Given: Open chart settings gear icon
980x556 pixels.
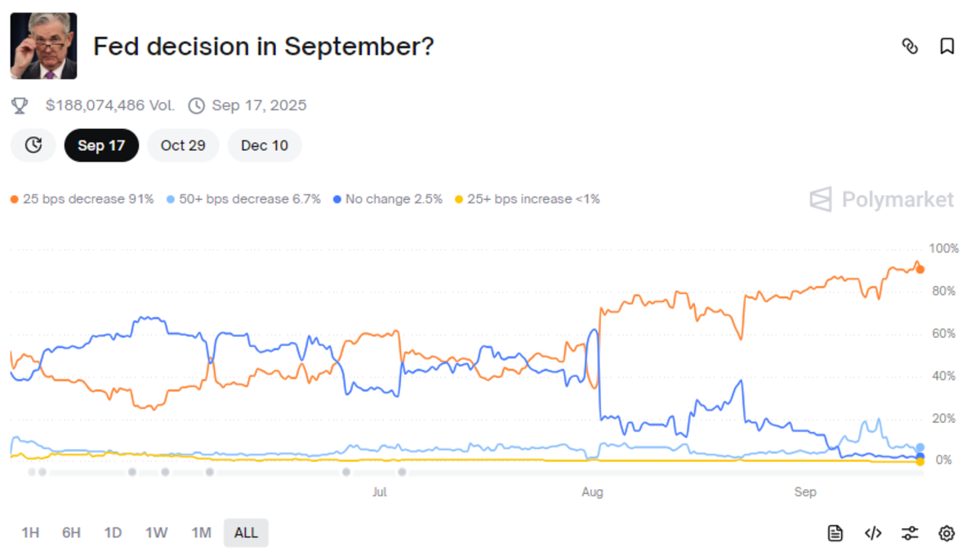Looking at the screenshot, I should 947,533.
